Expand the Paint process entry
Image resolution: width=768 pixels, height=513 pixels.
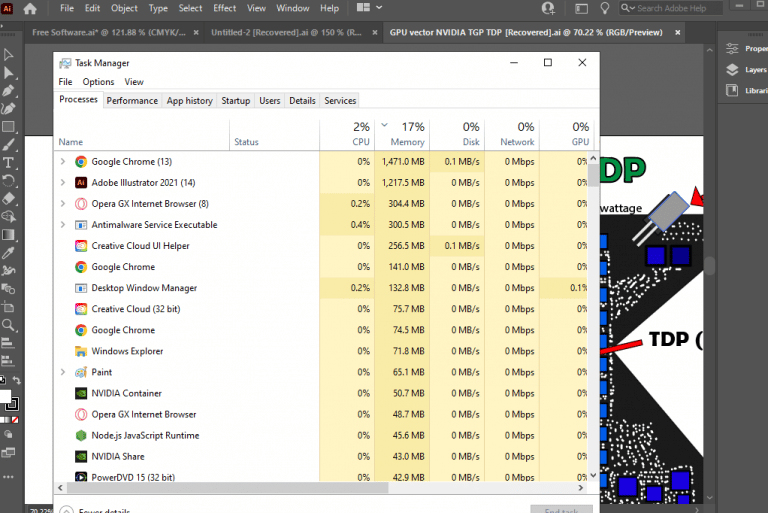coord(63,372)
